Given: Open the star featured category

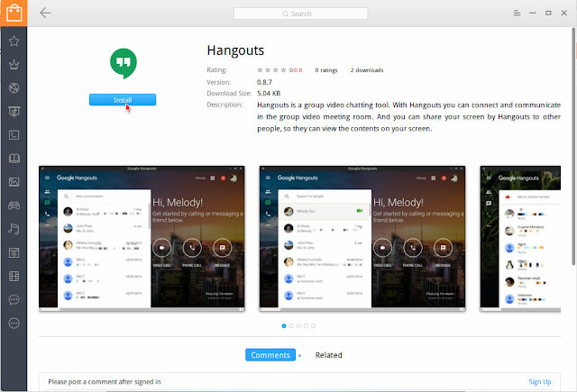Looking at the screenshot, I should (x=14, y=41).
